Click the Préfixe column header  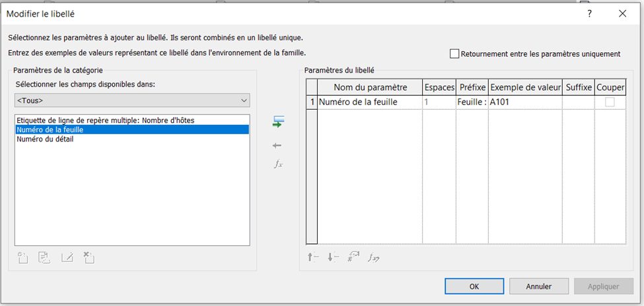click(x=472, y=87)
